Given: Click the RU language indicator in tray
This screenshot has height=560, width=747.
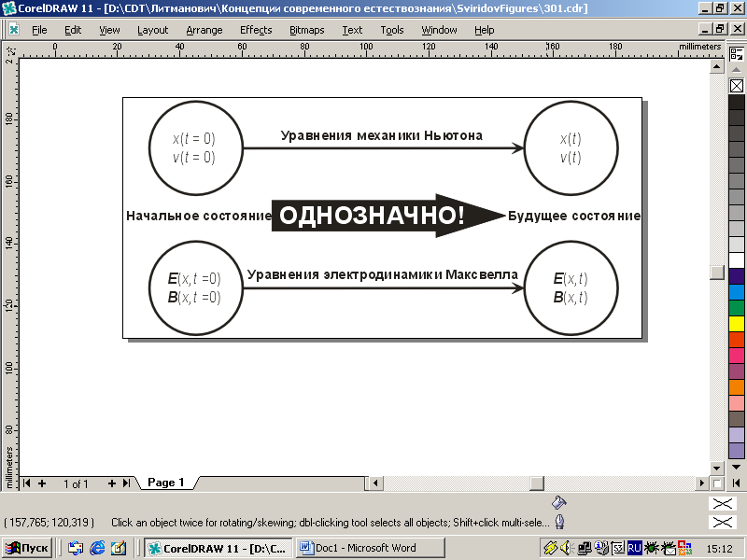Looking at the screenshot, I should pos(635,548).
